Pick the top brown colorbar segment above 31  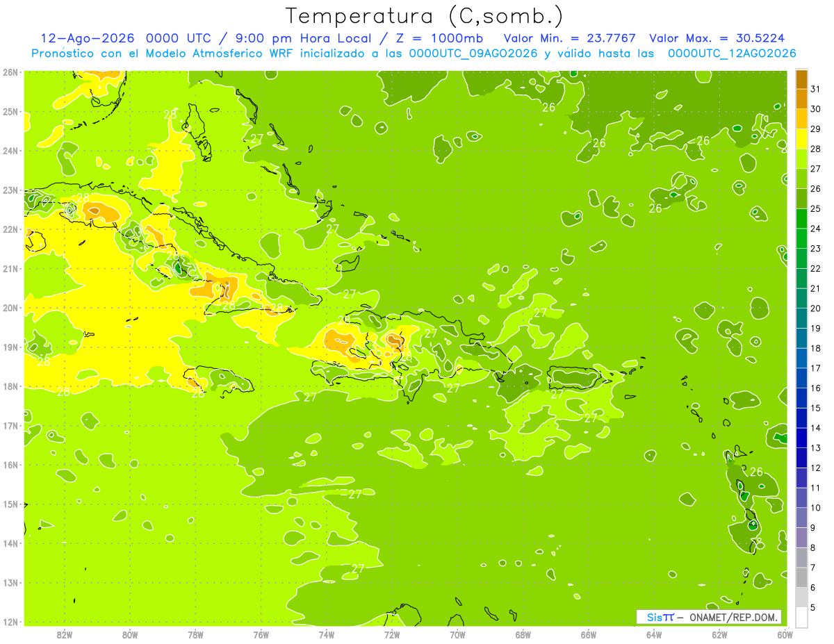801,80
